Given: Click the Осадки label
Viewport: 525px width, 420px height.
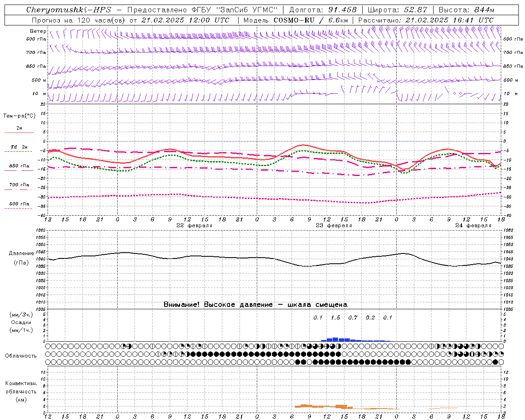Looking at the screenshot, I should click(21, 322).
